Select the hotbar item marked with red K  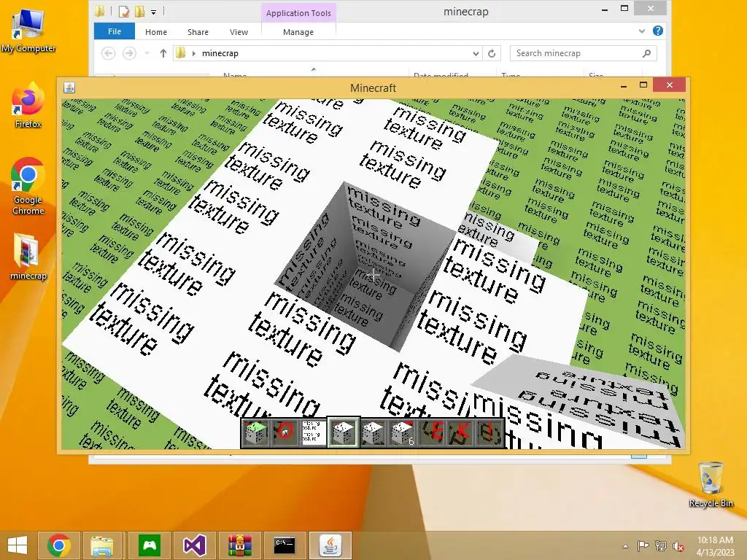461,432
